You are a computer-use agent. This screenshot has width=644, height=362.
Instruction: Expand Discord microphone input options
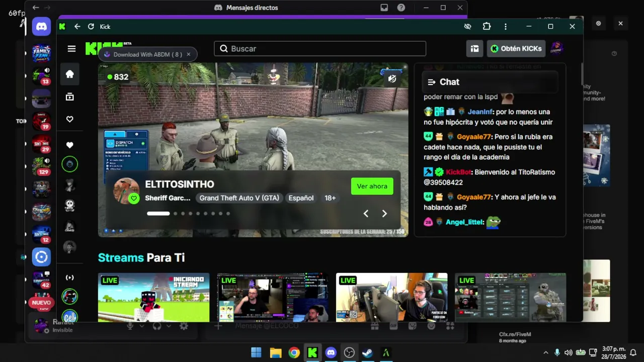142,326
